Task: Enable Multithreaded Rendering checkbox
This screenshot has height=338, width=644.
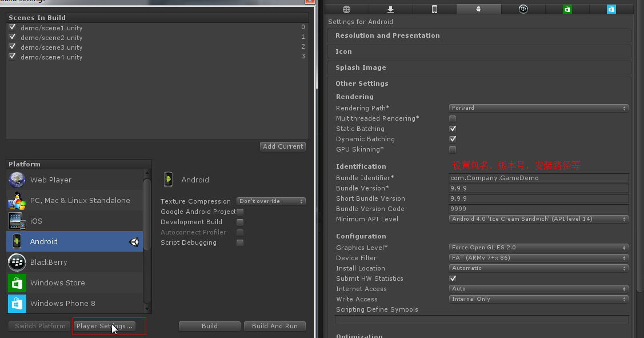Action: point(453,118)
